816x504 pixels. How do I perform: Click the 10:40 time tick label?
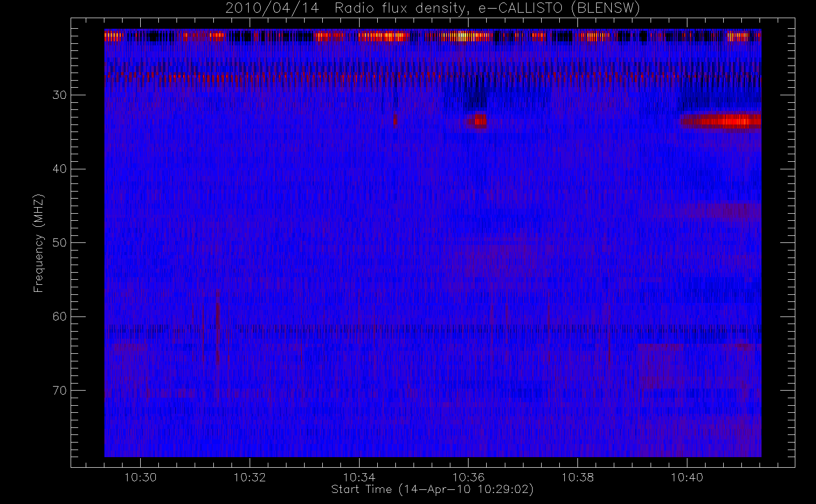pyautogui.click(x=687, y=477)
